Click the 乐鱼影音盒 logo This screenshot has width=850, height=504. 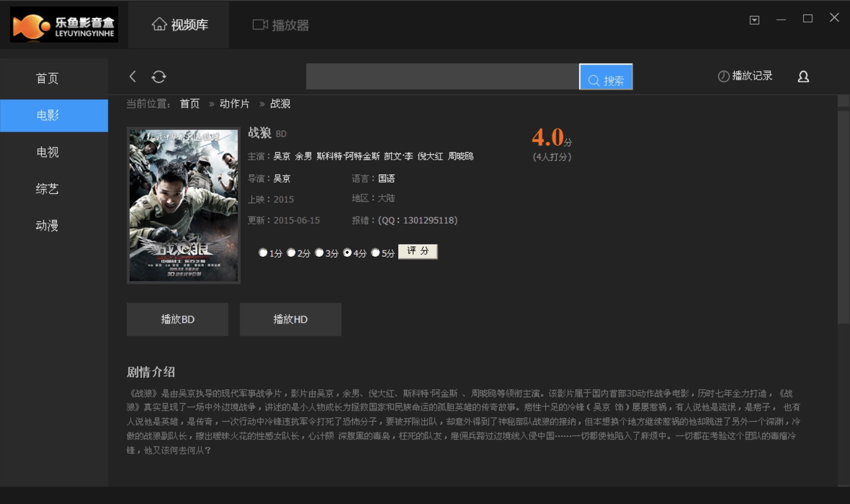click(64, 25)
